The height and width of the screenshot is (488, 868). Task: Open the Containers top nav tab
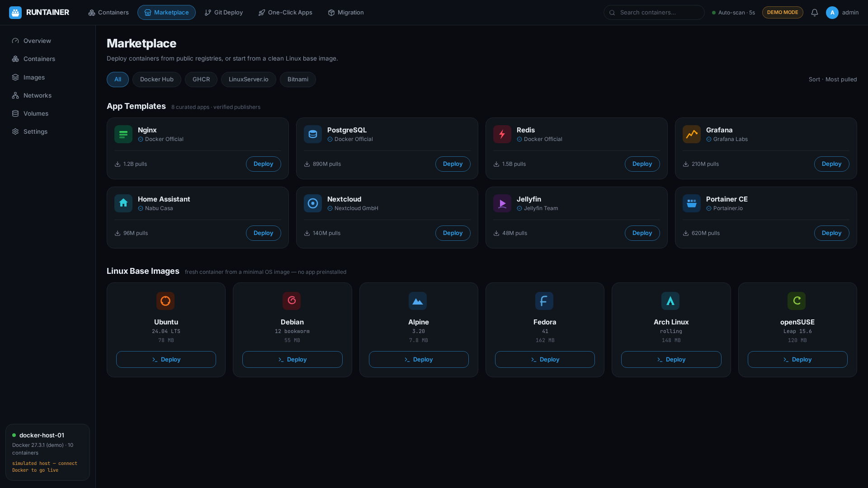tap(108, 13)
